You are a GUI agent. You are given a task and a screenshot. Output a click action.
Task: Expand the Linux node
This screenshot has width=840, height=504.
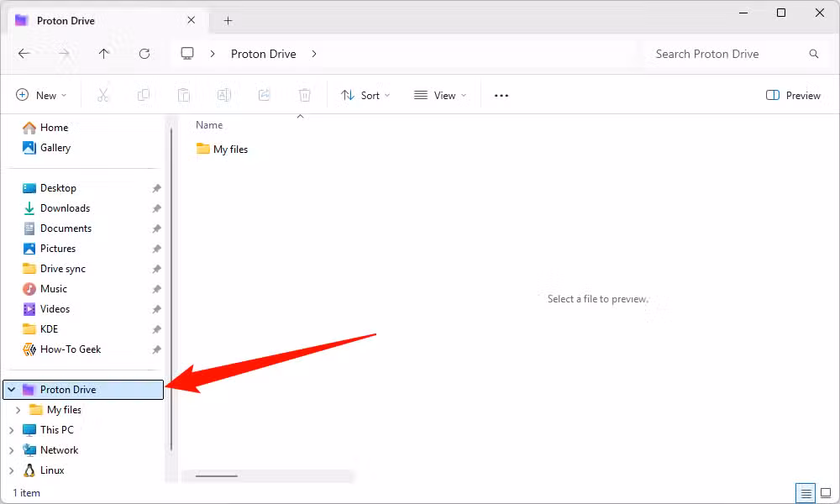tap(11, 470)
